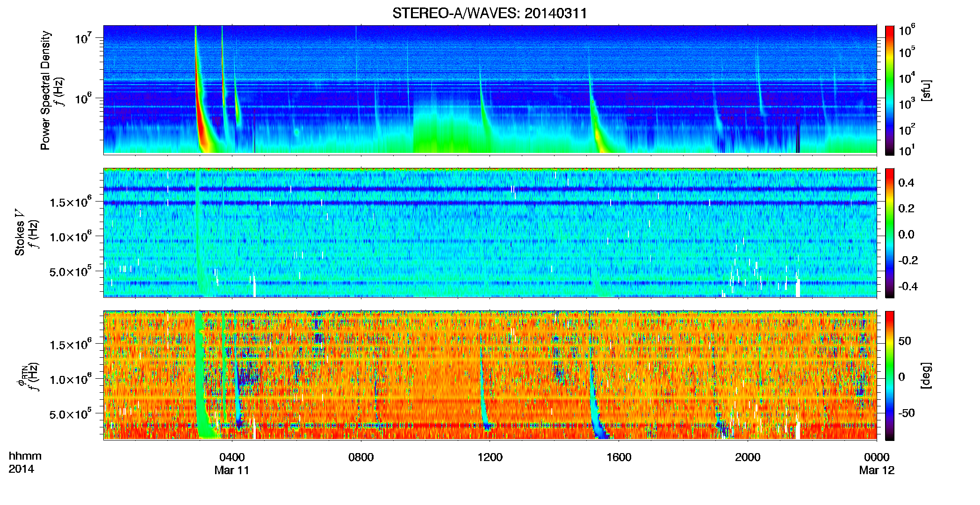Image resolution: width=980 pixels, height=505 pixels.
Task: Click 1.5×10^6 tick in φ RTN panel
Action: 71,344
